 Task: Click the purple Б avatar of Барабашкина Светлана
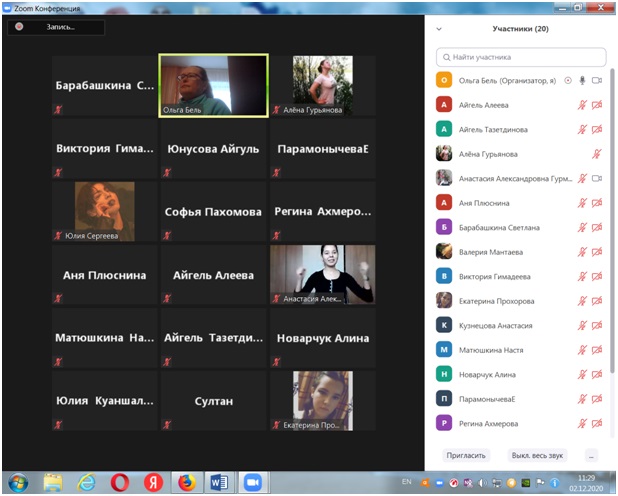tap(444, 227)
